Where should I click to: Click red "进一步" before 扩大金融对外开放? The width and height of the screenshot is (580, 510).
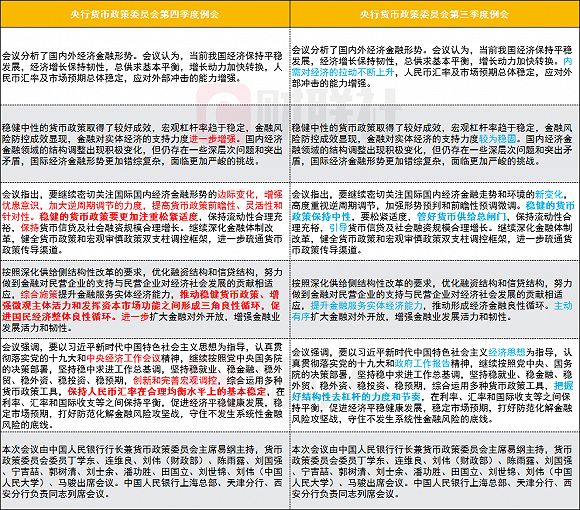pyautogui.click(x=135, y=317)
